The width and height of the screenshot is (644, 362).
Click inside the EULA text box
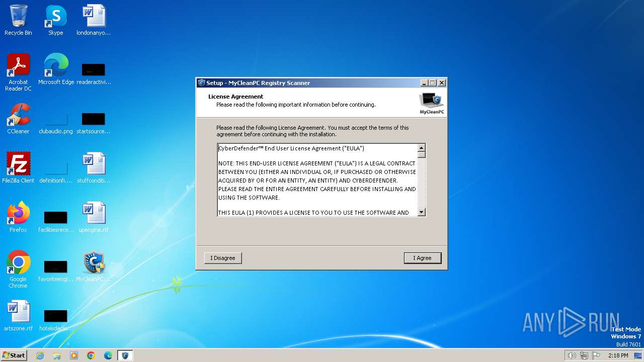pyautogui.click(x=317, y=180)
